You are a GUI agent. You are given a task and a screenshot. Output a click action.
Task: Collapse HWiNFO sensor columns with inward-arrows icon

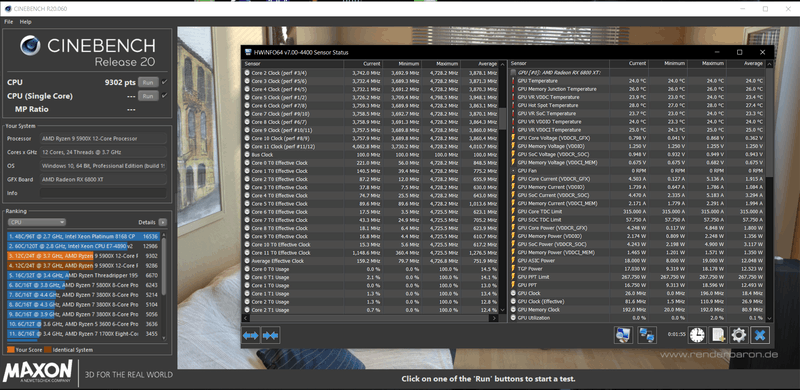(270, 335)
